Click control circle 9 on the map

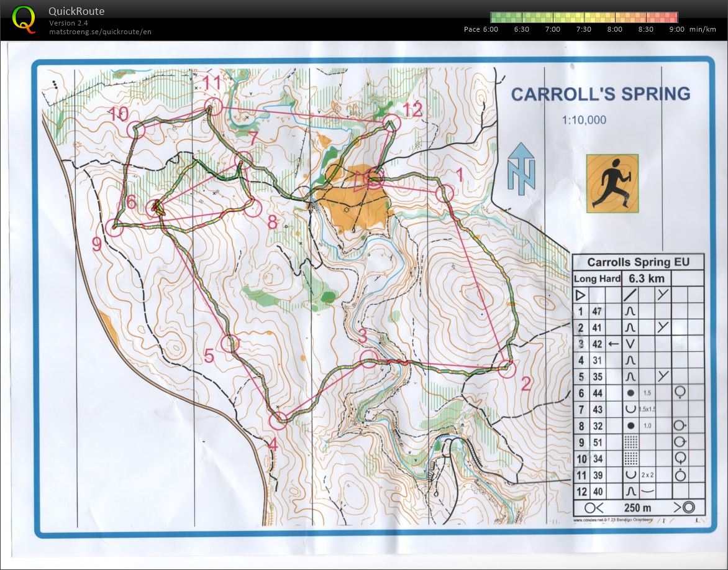(x=114, y=228)
